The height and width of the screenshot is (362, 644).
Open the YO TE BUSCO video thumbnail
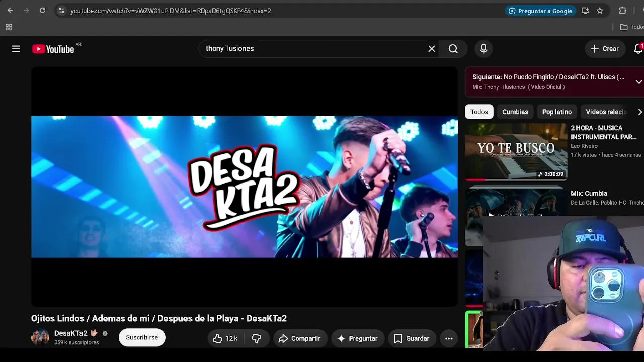[x=516, y=152]
